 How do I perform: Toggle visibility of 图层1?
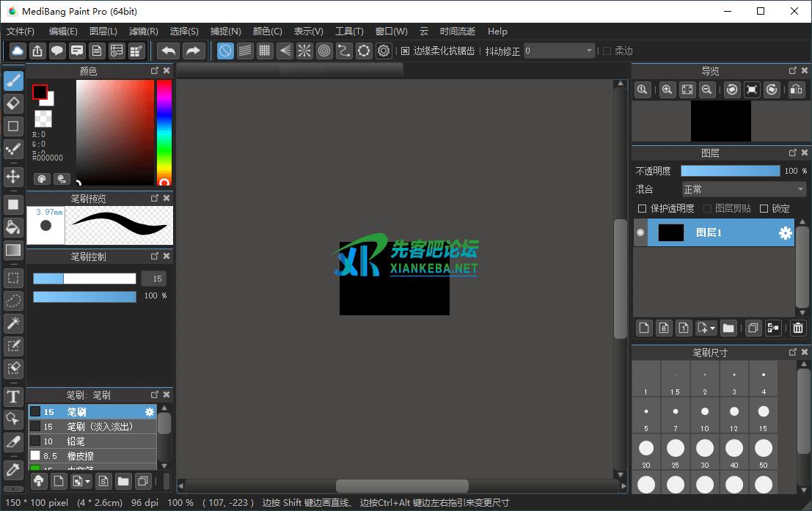[x=640, y=232]
